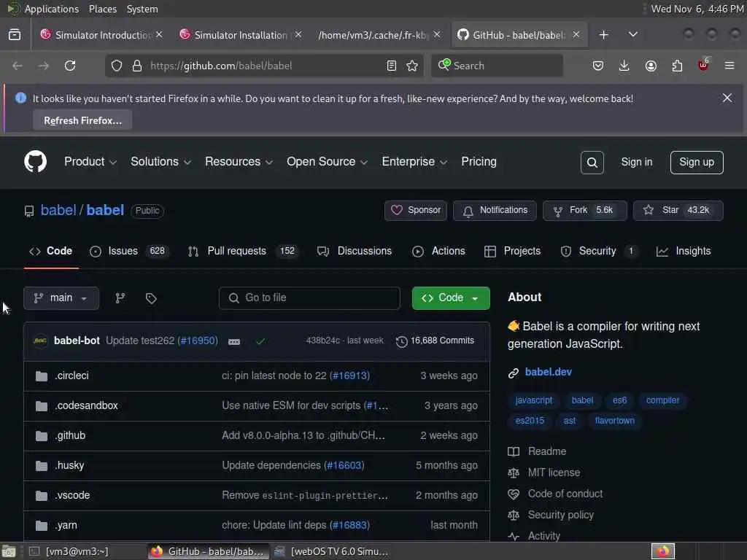Focus the Firefox Search box

[498, 66]
